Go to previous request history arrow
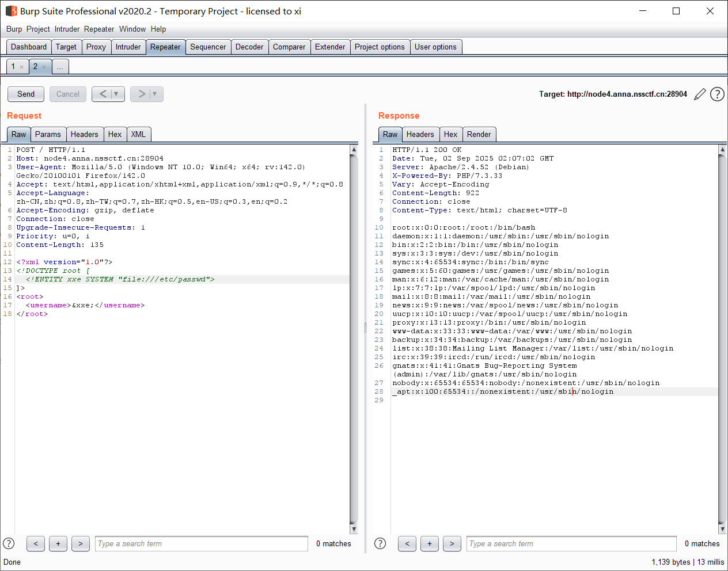728x571 pixels. [103, 94]
